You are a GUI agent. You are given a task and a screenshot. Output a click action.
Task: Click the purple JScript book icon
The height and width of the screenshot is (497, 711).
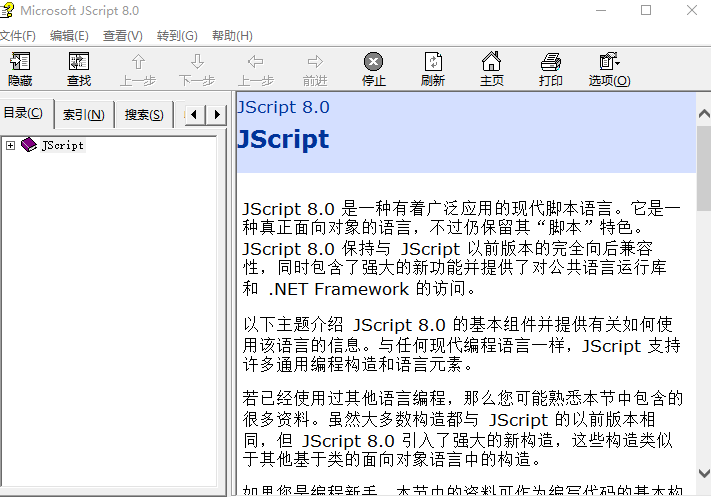(x=28, y=145)
